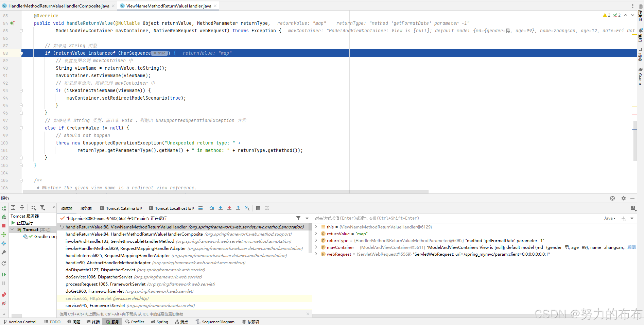
Task: Open the Gradle tool window on right sidebar
Action: [640, 76]
